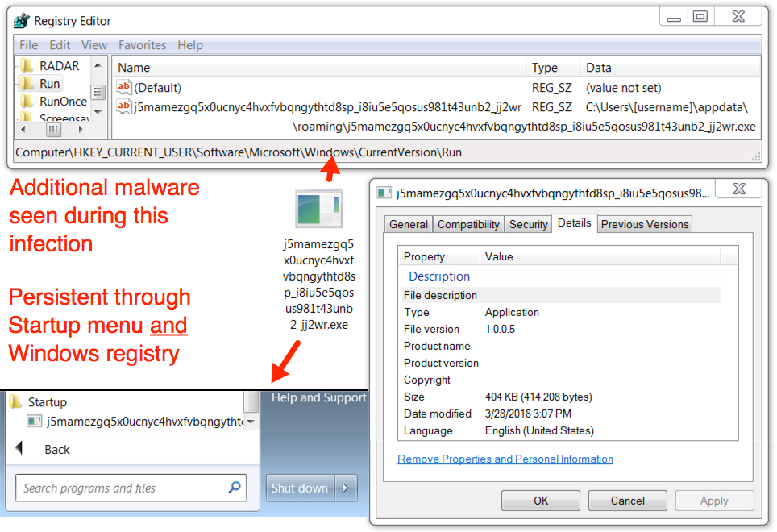
Task: Click the Apply button in Properties dialog
Action: [x=714, y=501]
